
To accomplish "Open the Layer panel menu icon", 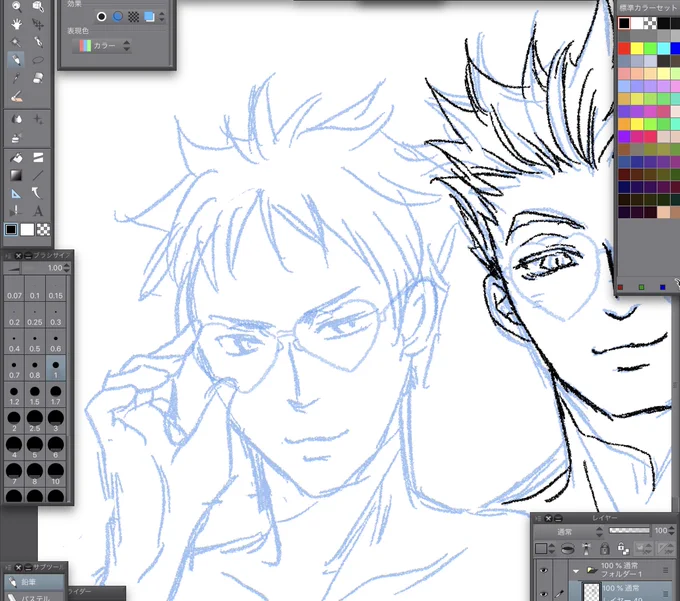I will (x=538, y=518).
